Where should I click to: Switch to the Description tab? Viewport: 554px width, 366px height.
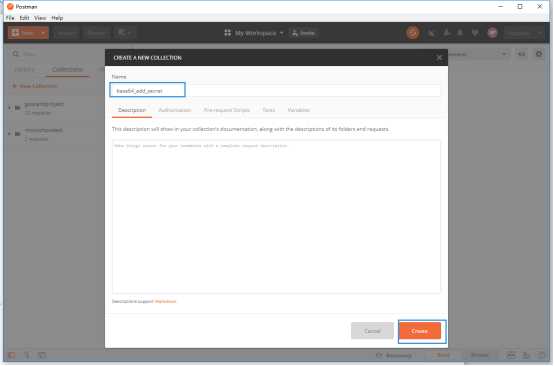click(131, 110)
